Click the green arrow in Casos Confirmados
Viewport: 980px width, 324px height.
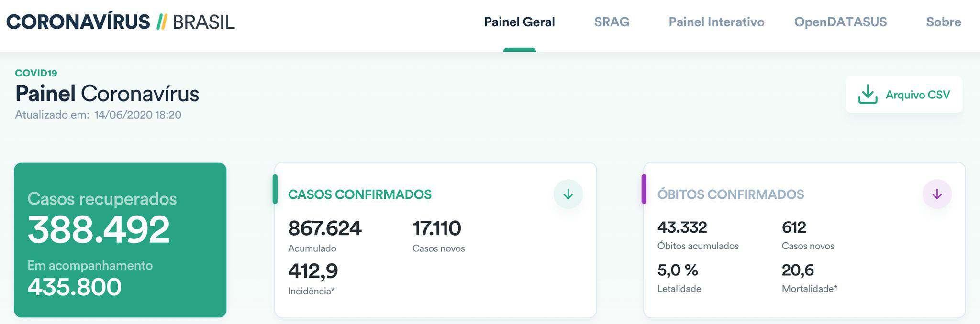568,194
